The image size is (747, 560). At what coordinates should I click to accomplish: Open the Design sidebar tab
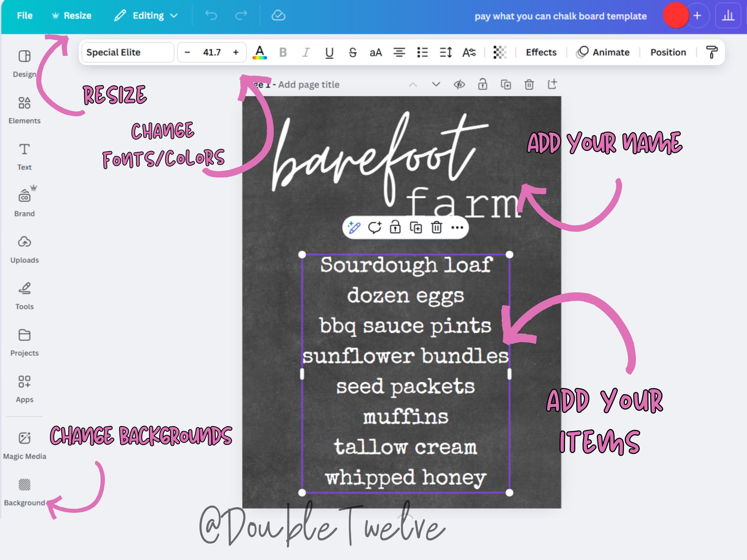24,63
